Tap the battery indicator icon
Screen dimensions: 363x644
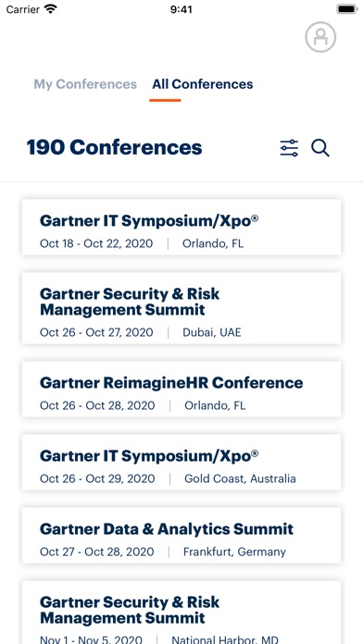click(347, 9)
